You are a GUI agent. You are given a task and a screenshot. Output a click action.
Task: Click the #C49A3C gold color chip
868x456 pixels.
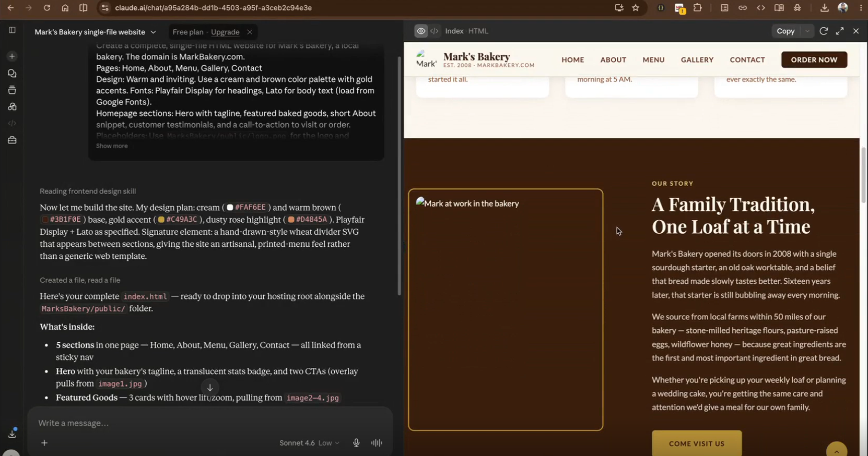point(178,220)
